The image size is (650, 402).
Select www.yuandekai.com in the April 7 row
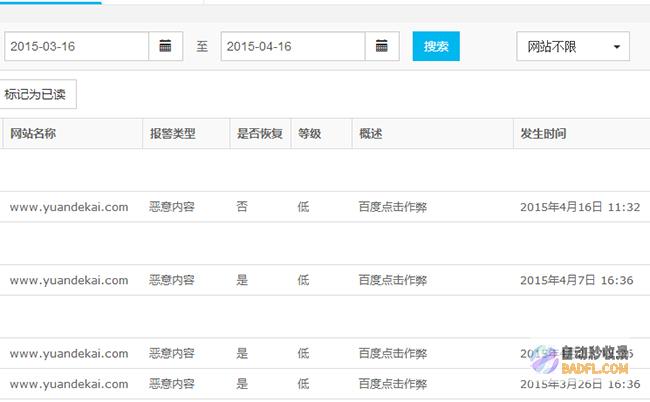69,280
